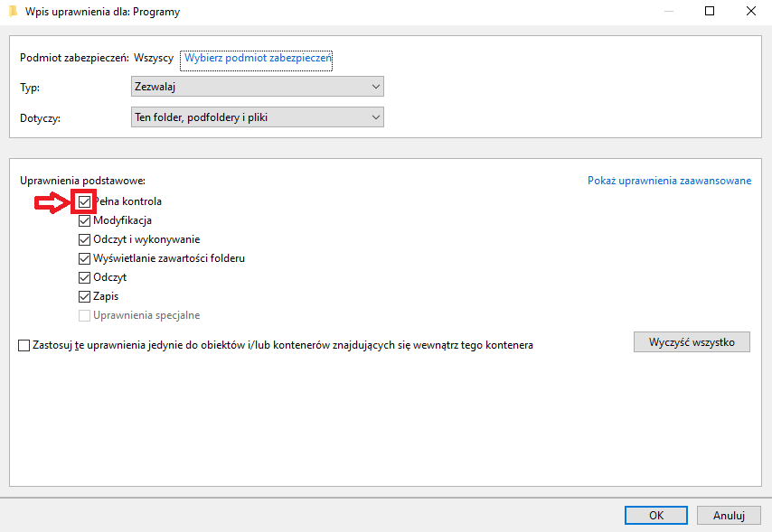Confirm with the OK button
This screenshot has height=532, width=772.
pyautogui.click(x=655, y=515)
